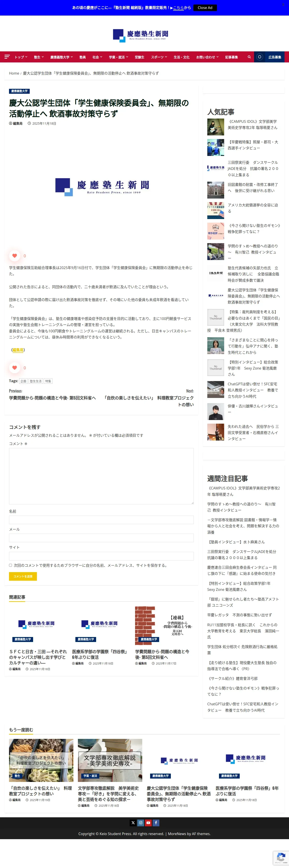Focus the サイト input field
Screen dimensions: 289x868
tap(101, 556)
